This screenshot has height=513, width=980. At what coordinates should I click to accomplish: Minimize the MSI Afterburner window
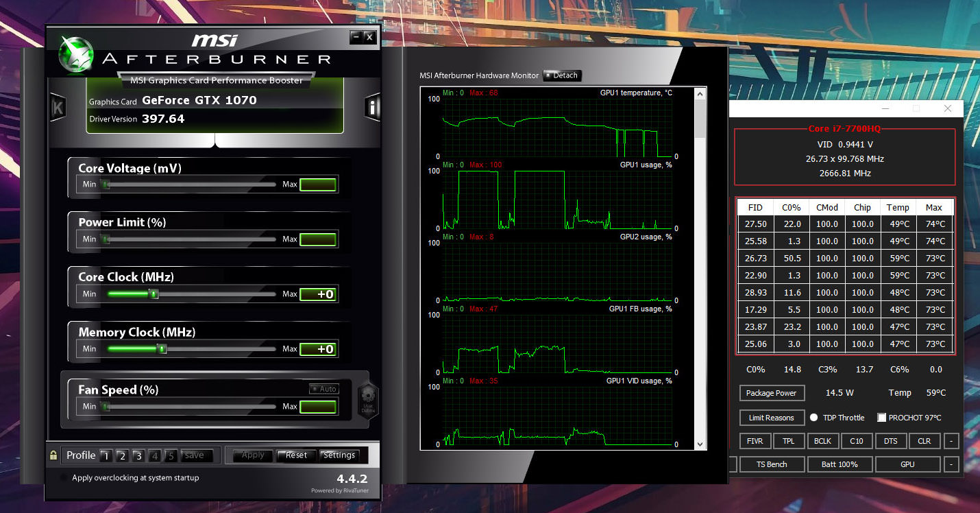click(356, 37)
